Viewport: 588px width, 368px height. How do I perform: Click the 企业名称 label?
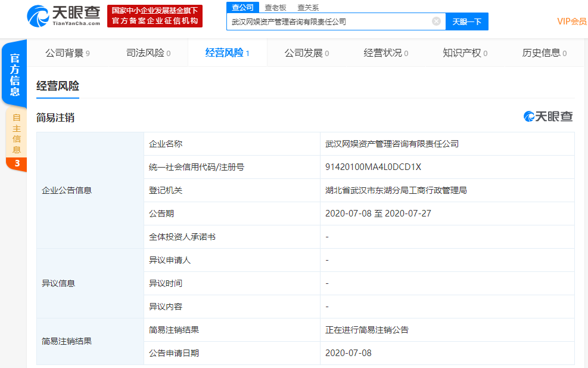166,144
